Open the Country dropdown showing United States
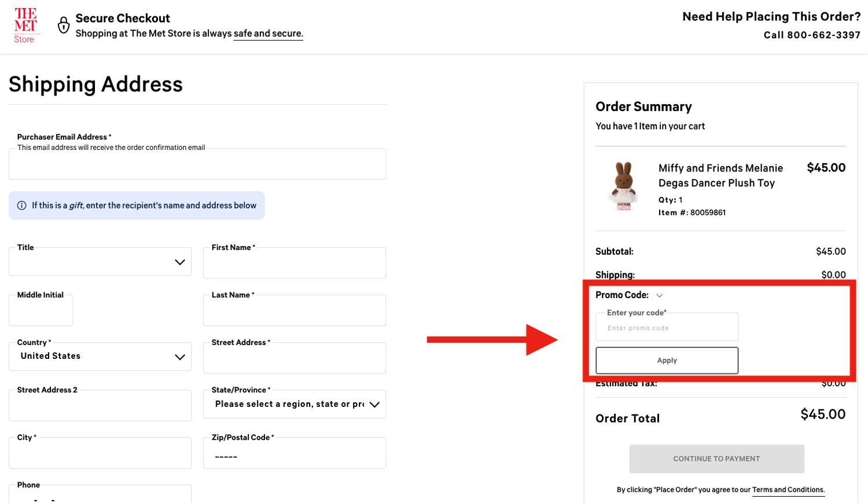 point(100,357)
